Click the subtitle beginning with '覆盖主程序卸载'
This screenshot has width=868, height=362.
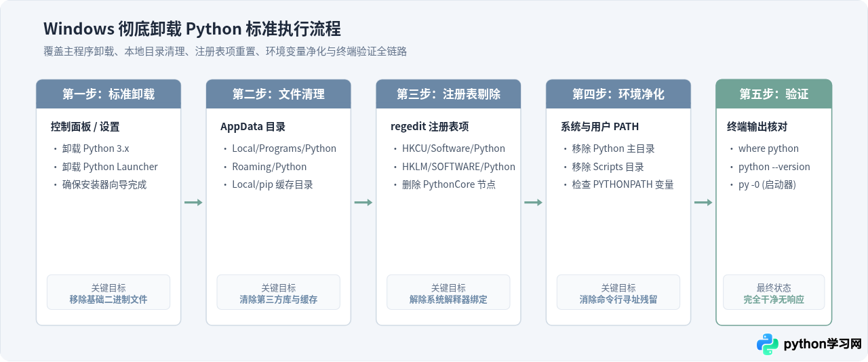(225, 52)
